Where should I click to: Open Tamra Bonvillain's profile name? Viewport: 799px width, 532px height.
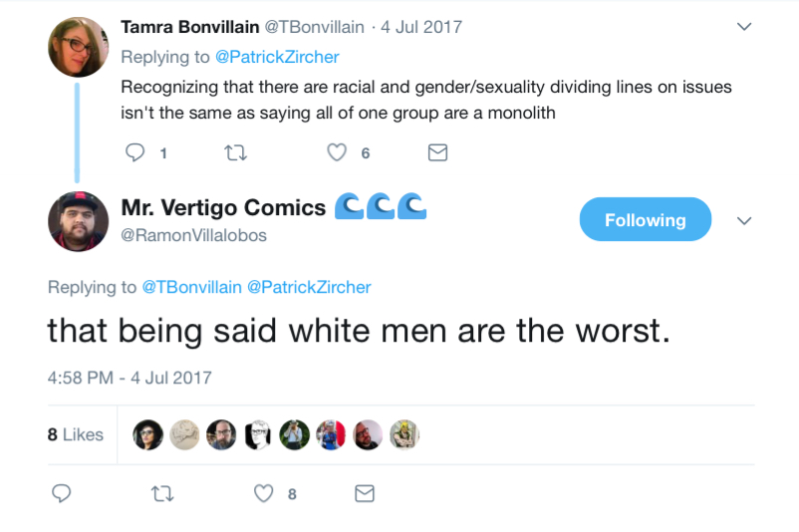tap(190, 27)
